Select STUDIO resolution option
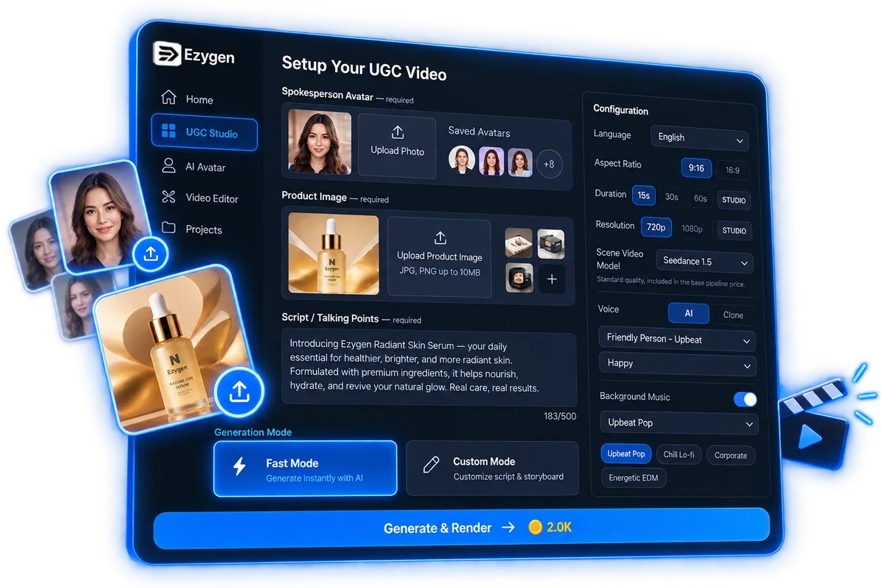This screenshot has height=588, width=882. [734, 231]
